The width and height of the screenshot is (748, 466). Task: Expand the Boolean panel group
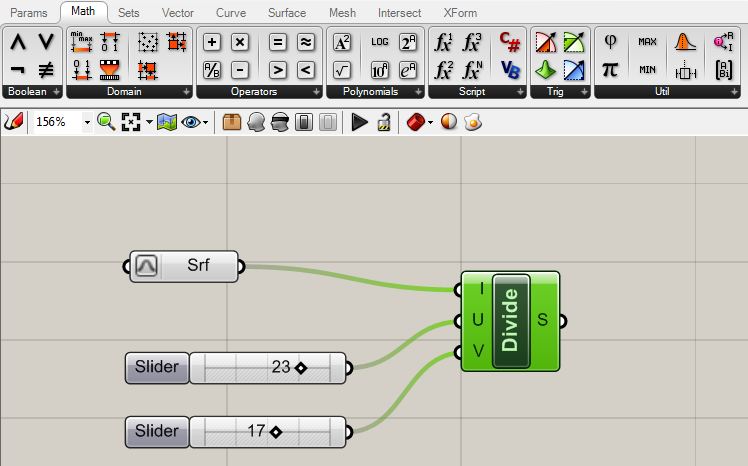tap(57, 91)
